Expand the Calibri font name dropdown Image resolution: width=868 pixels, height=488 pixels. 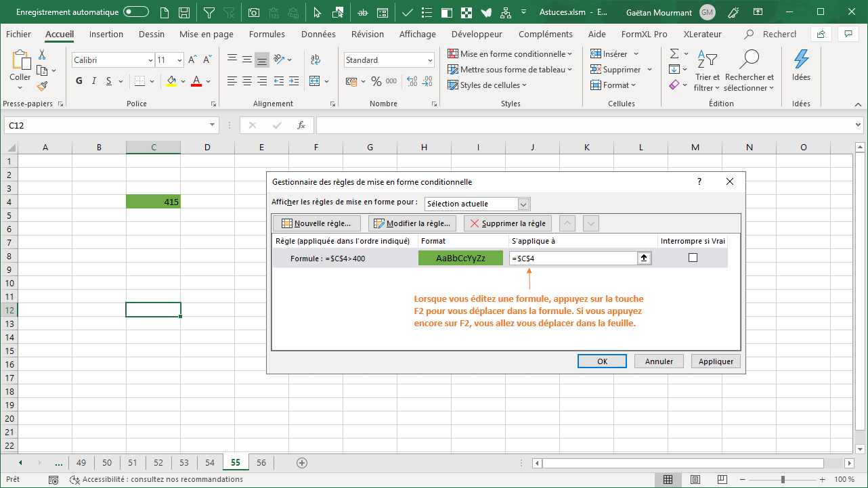150,60
